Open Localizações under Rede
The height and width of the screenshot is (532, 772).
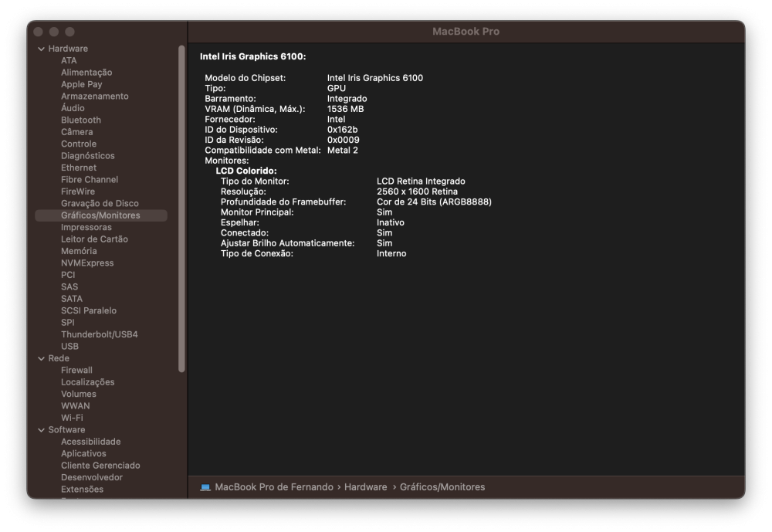tap(88, 382)
